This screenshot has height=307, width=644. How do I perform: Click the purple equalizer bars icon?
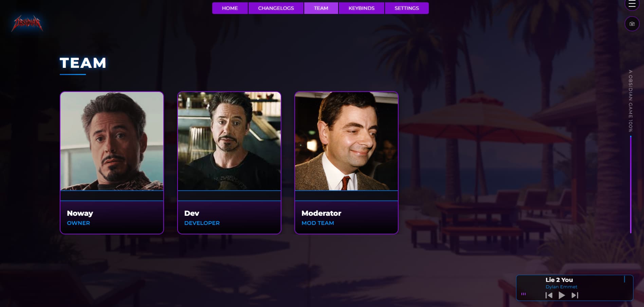click(523, 294)
